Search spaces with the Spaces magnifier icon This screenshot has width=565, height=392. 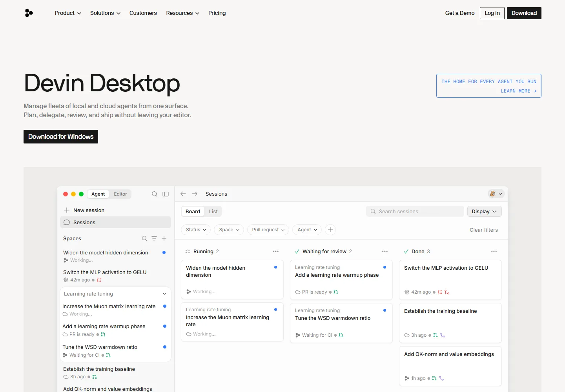[x=144, y=238]
